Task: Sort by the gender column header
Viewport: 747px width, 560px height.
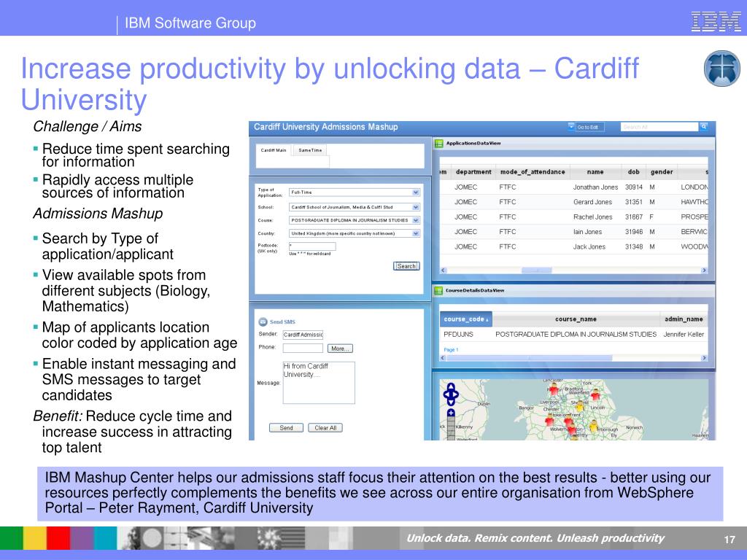Action: point(662,172)
